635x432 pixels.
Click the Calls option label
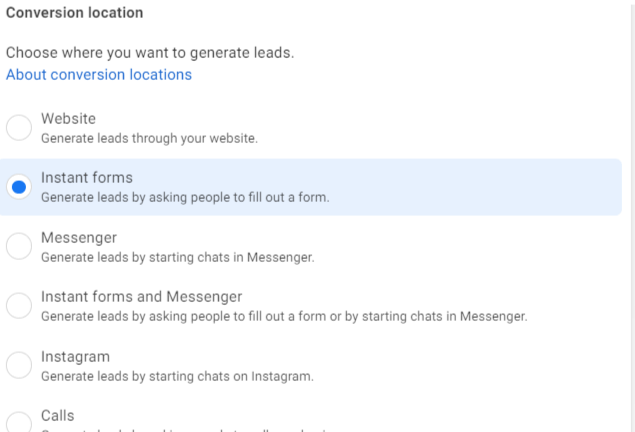click(58, 415)
